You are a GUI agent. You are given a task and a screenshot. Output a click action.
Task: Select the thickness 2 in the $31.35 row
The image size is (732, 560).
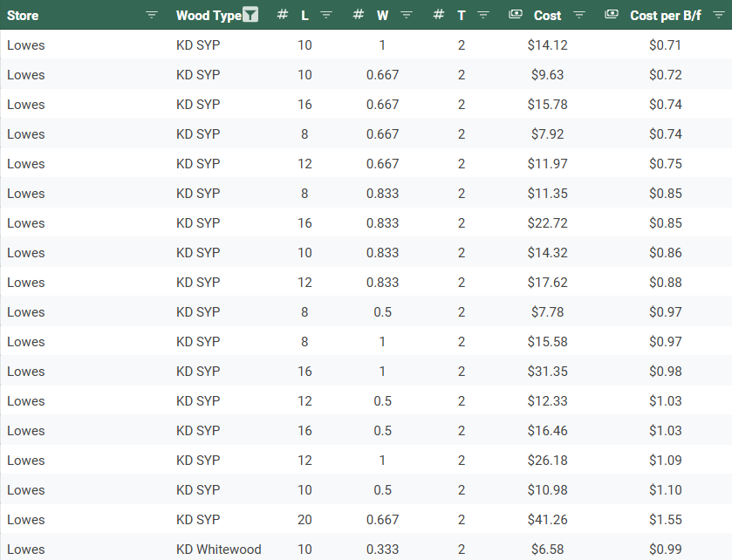[x=462, y=372]
